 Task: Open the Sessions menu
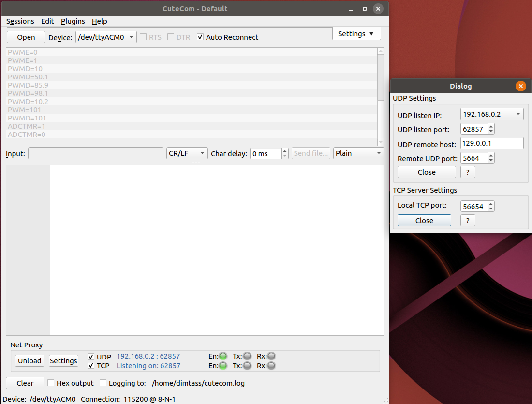tap(20, 21)
